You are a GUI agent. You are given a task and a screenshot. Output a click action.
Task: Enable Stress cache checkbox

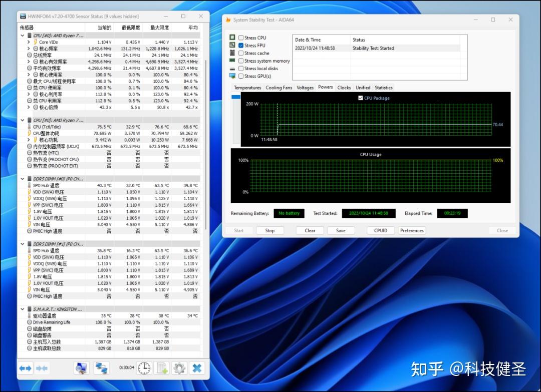[241, 53]
